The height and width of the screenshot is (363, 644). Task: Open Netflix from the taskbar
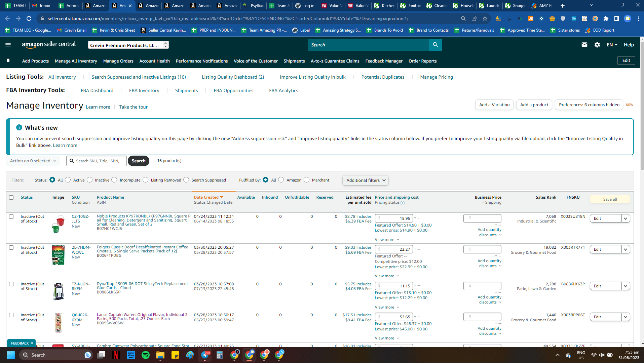coord(116,355)
